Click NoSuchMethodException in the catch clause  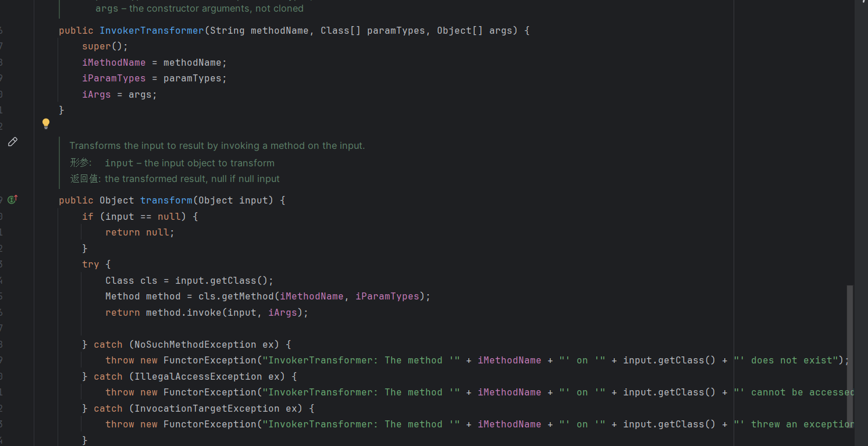[x=195, y=344]
